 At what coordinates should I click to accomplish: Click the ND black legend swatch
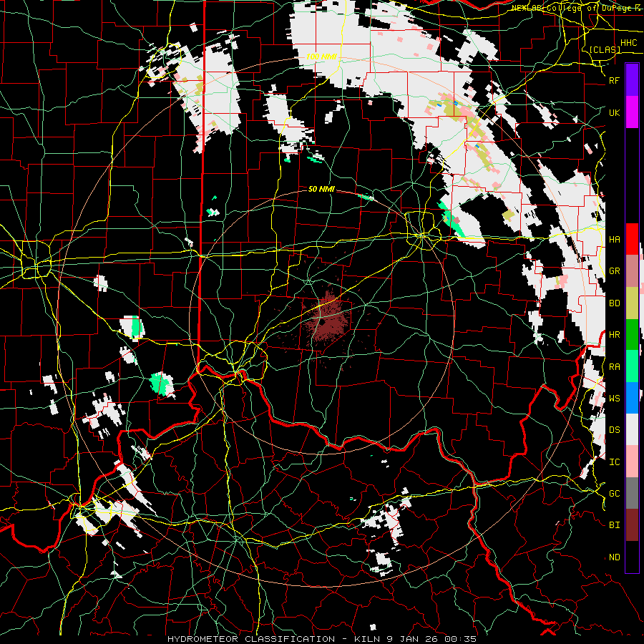pos(632,557)
